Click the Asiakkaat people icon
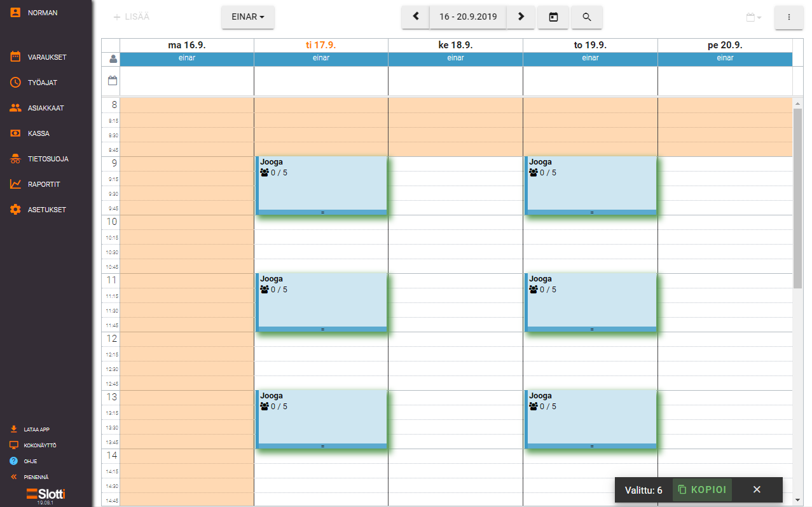 [15, 108]
